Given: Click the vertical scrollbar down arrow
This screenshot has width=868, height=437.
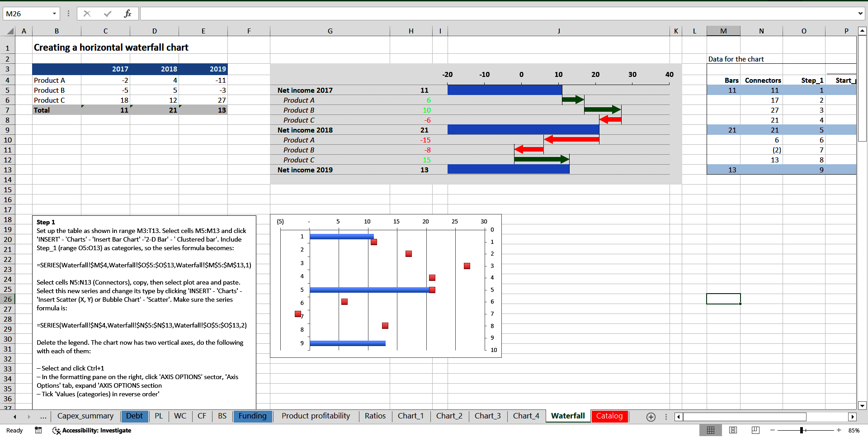Looking at the screenshot, I should (862, 405).
